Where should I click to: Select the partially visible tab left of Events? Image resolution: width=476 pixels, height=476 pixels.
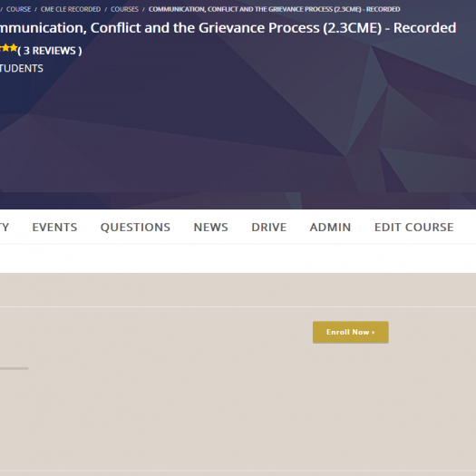point(5,227)
